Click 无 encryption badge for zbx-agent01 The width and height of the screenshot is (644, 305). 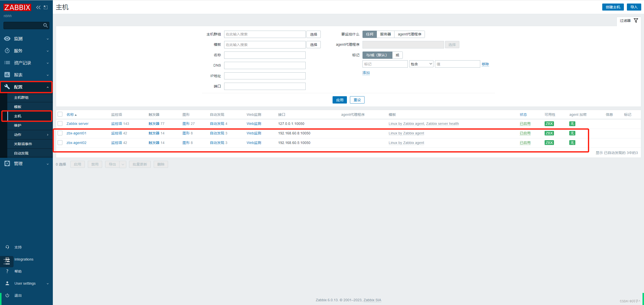point(572,133)
